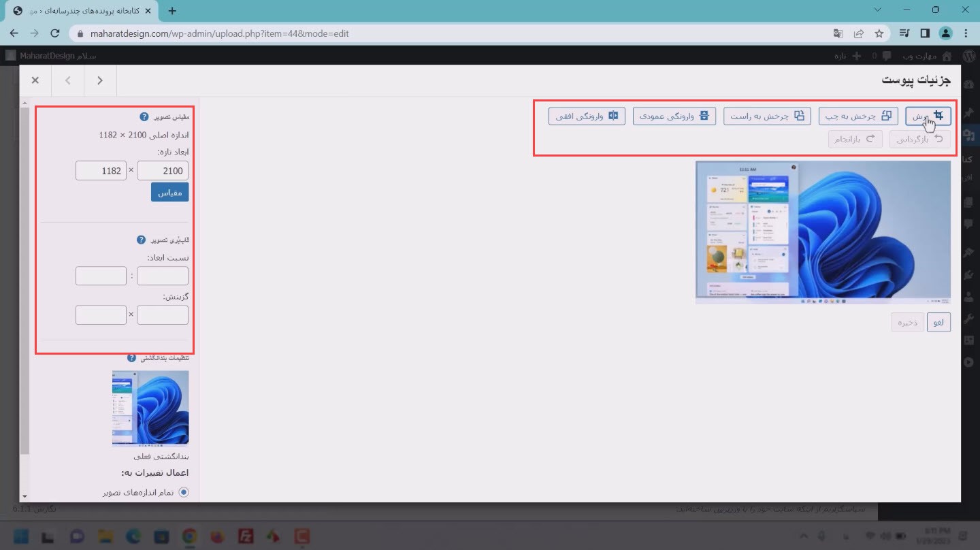This screenshot has width=980, height=550.
Task: Click the browser address bar URL
Action: (x=220, y=33)
